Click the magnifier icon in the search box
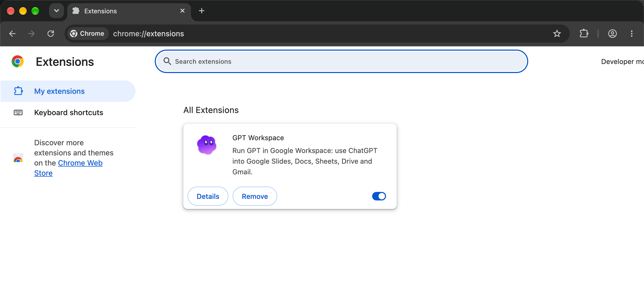Screen dimensions: 644x306 point(167,61)
